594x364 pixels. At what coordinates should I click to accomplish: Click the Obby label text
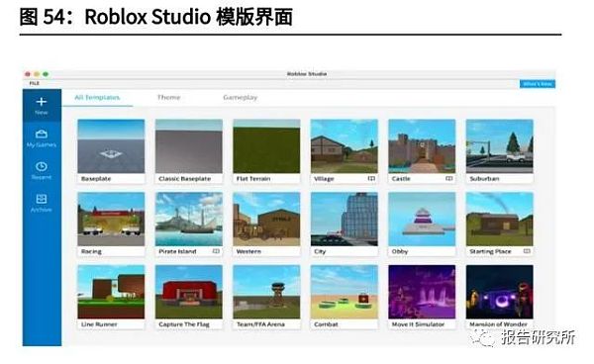pyautogui.click(x=400, y=251)
